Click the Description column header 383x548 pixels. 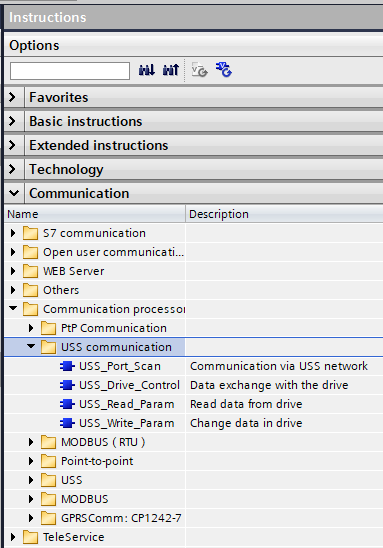tap(284, 214)
